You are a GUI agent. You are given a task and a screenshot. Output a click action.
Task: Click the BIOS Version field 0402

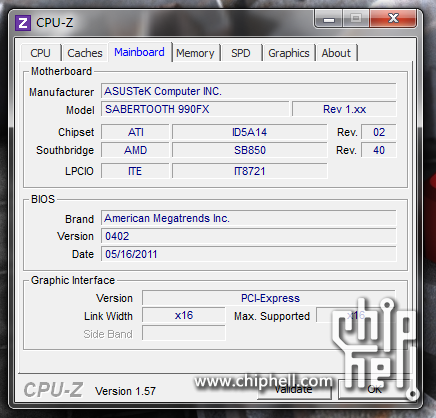click(x=249, y=236)
